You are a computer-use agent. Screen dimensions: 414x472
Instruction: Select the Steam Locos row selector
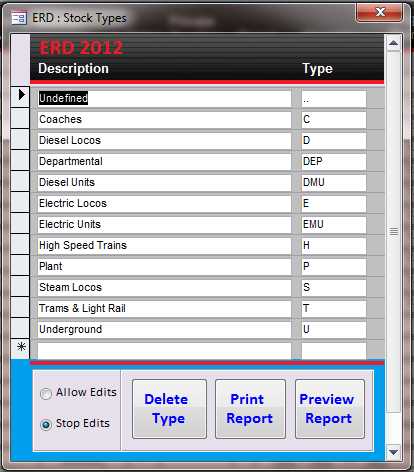coord(21,286)
